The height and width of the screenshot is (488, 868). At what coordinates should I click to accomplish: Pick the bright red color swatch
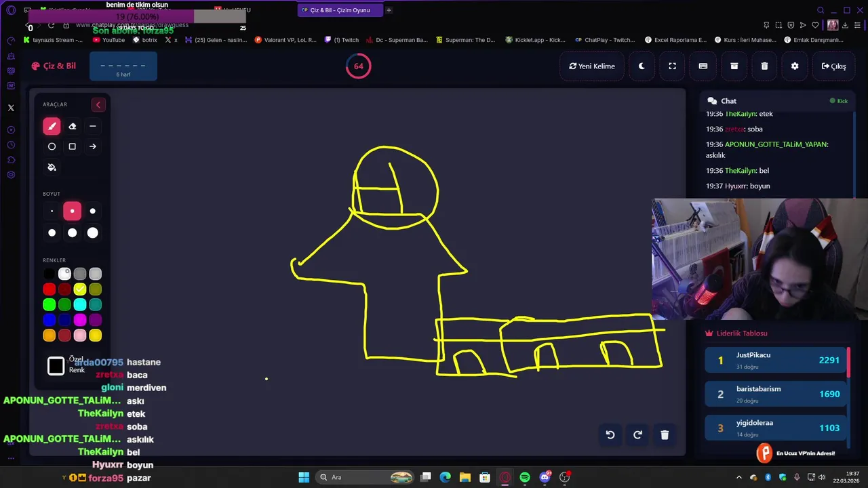(x=50, y=289)
